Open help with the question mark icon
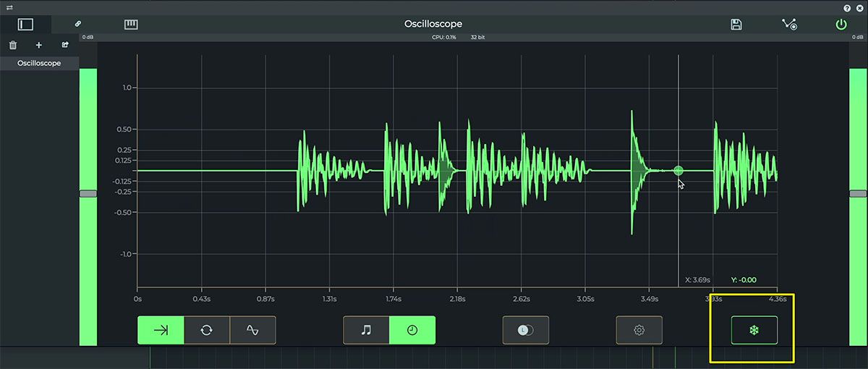Viewport: 868px width, 369px height. 847,7
